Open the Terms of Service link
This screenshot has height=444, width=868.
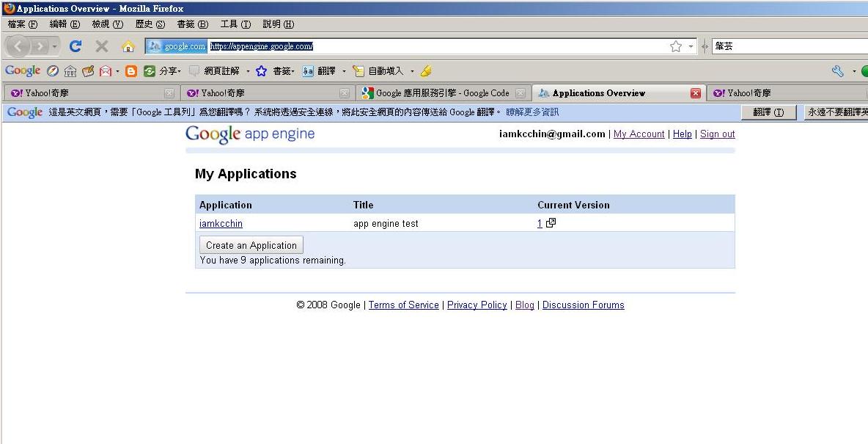point(403,305)
